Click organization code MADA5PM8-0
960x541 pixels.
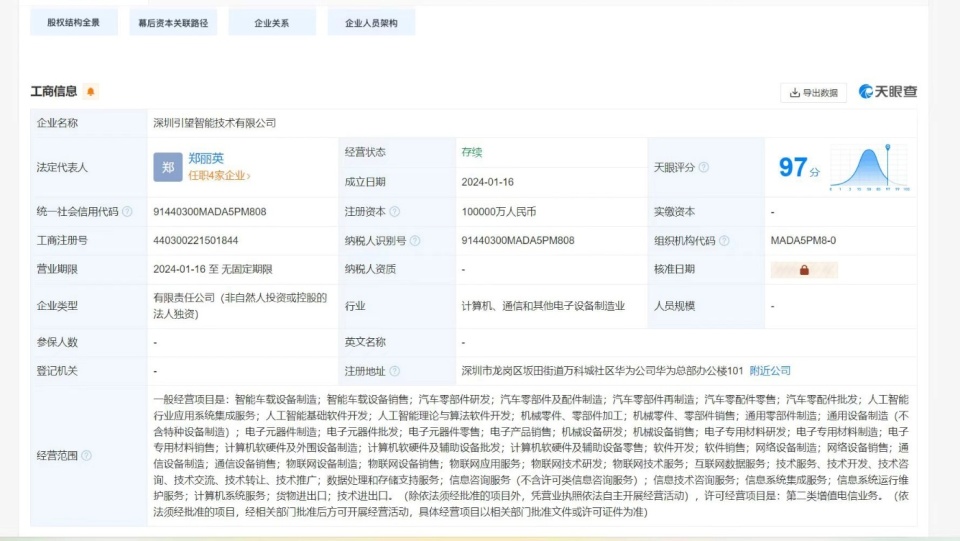tap(803, 241)
